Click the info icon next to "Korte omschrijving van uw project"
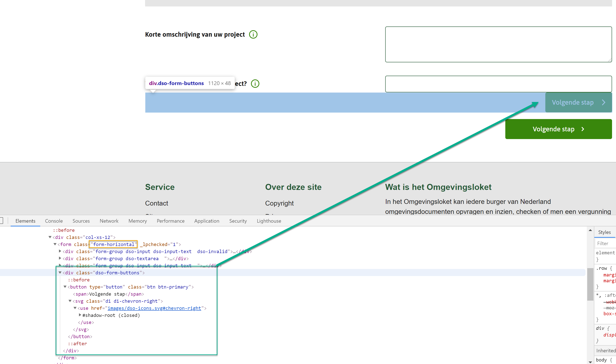 [253, 34]
